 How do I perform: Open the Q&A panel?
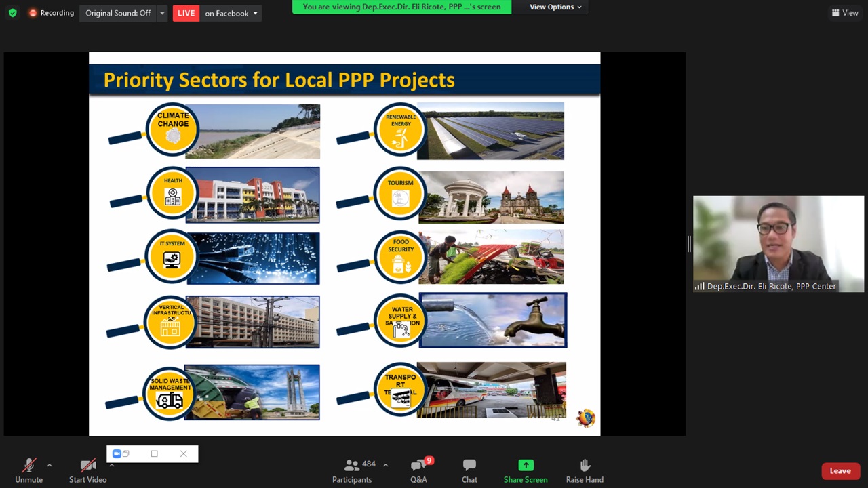coord(418,470)
